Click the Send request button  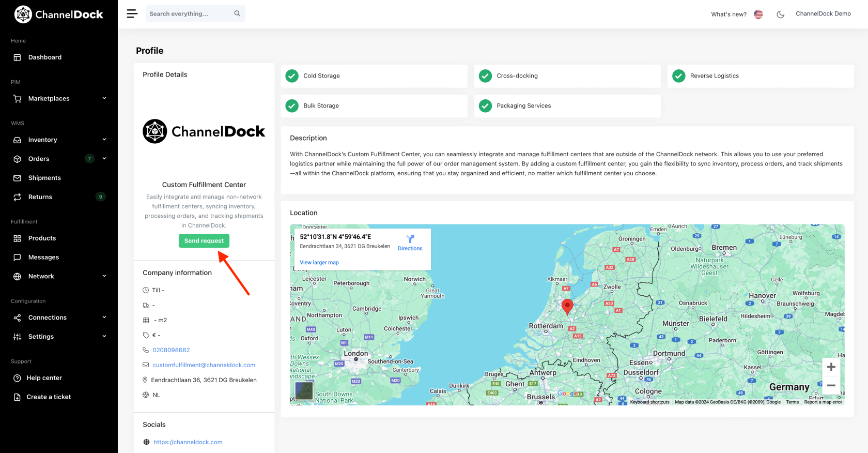tap(204, 241)
